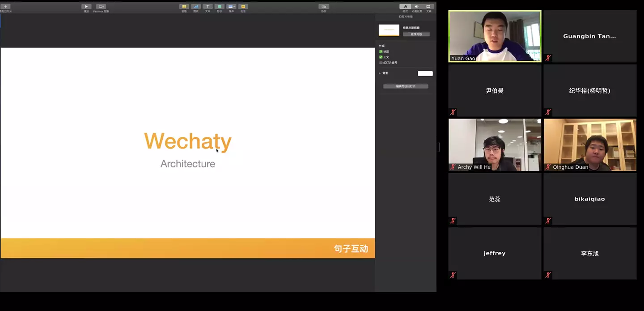
Task: Click the Add Slide (添加幻灯片) button
Action: coord(5,7)
